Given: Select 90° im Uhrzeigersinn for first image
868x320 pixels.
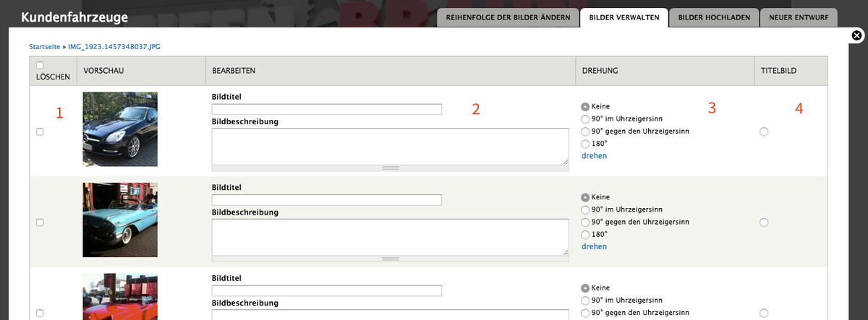Looking at the screenshot, I should pyautogui.click(x=586, y=118).
